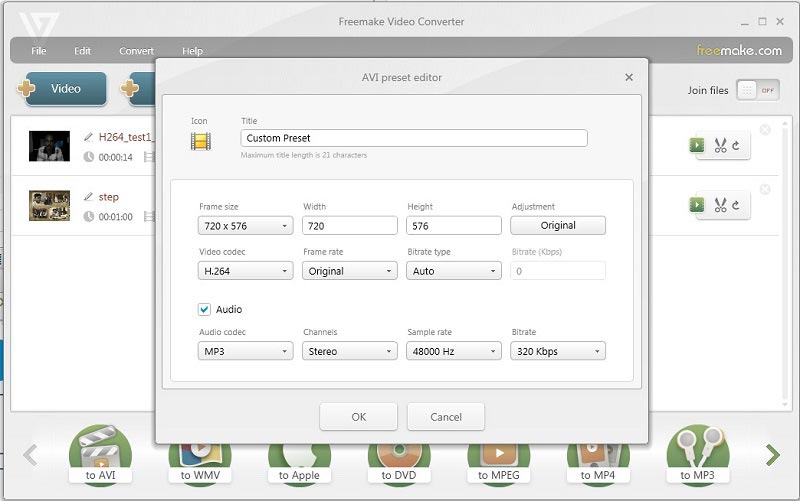800x501 pixels.
Task: Open the Convert menu
Action: click(136, 51)
